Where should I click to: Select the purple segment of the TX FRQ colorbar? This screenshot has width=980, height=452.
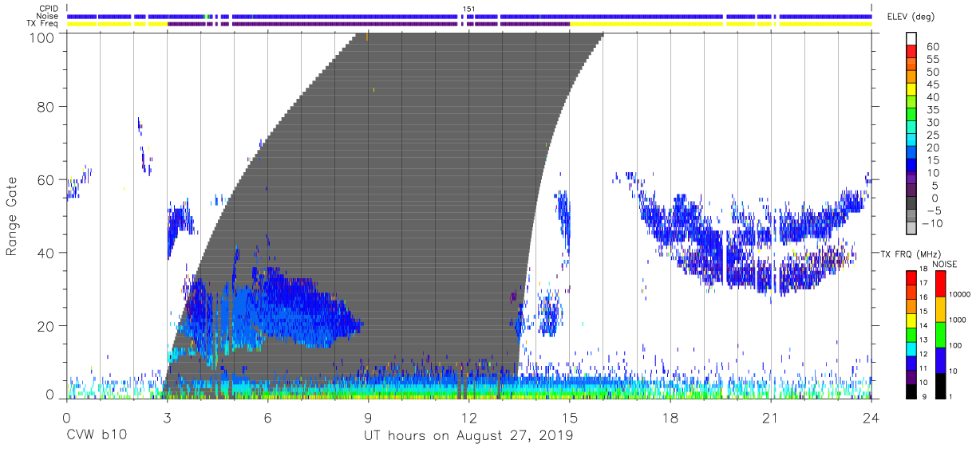click(912, 379)
